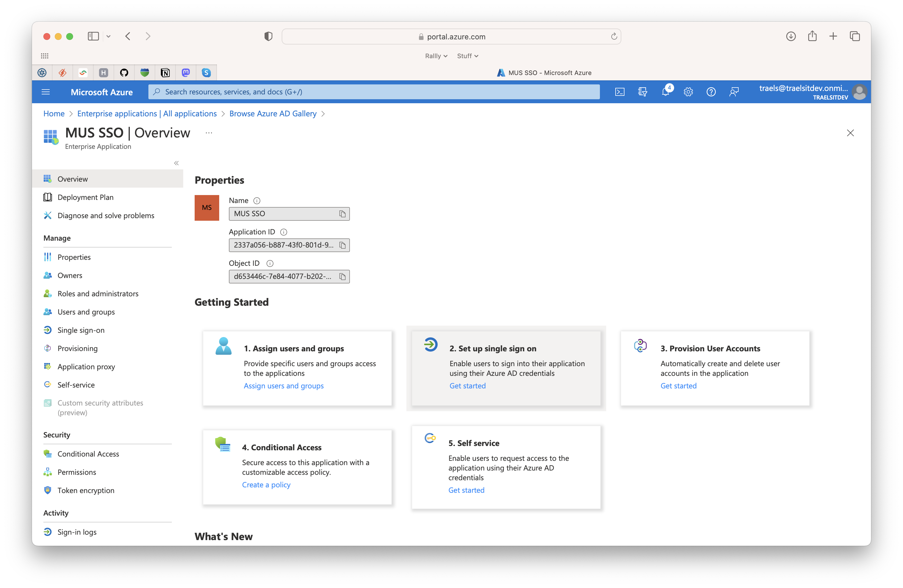This screenshot has width=903, height=588.
Task: Click the Create a policy link
Action: (x=266, y=484)
